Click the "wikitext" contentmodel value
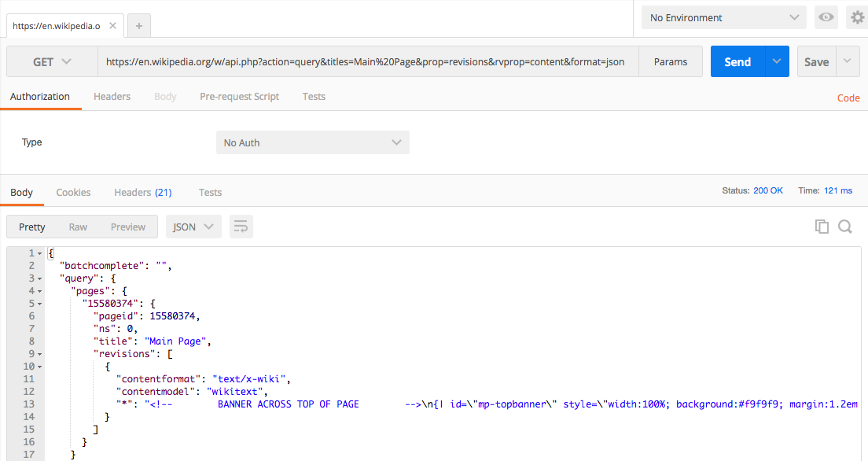This screenshot has width=868, height=461. (235, 392)
